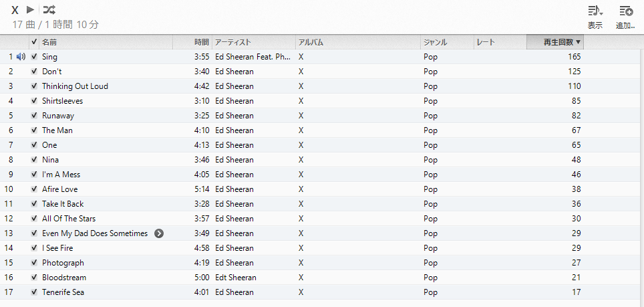The image size is (644, 307).
Task: Select the song I See Fire
Action: click(x=57, y=248)
